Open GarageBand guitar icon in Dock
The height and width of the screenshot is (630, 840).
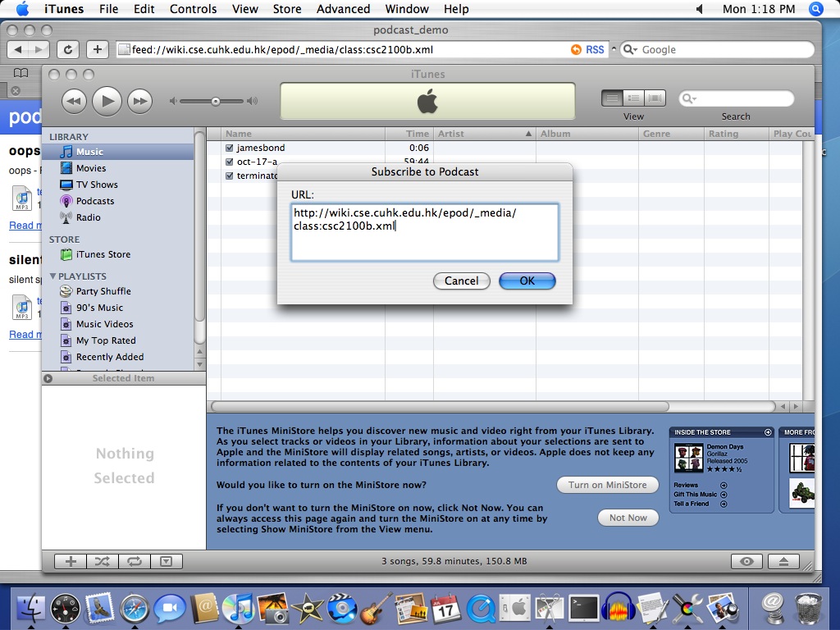point(377,609)
